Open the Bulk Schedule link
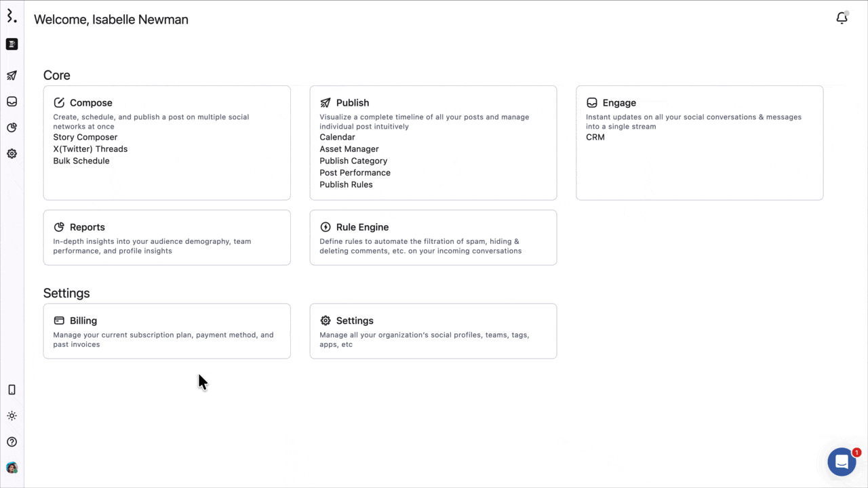Screen dimensions: 868x488 click(x=81, y=161)
